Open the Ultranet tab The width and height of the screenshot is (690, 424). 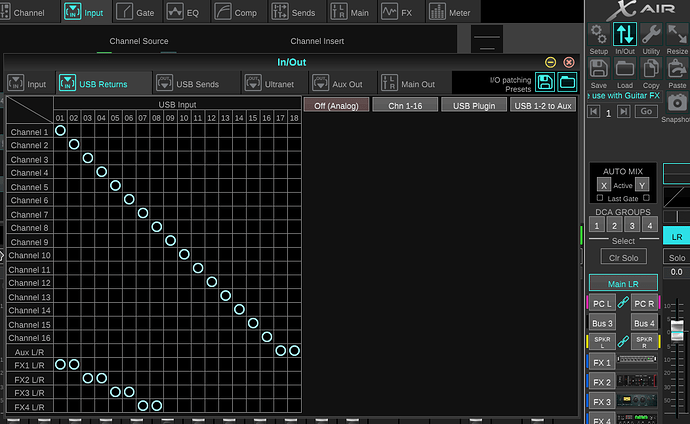tap(270, 84)
